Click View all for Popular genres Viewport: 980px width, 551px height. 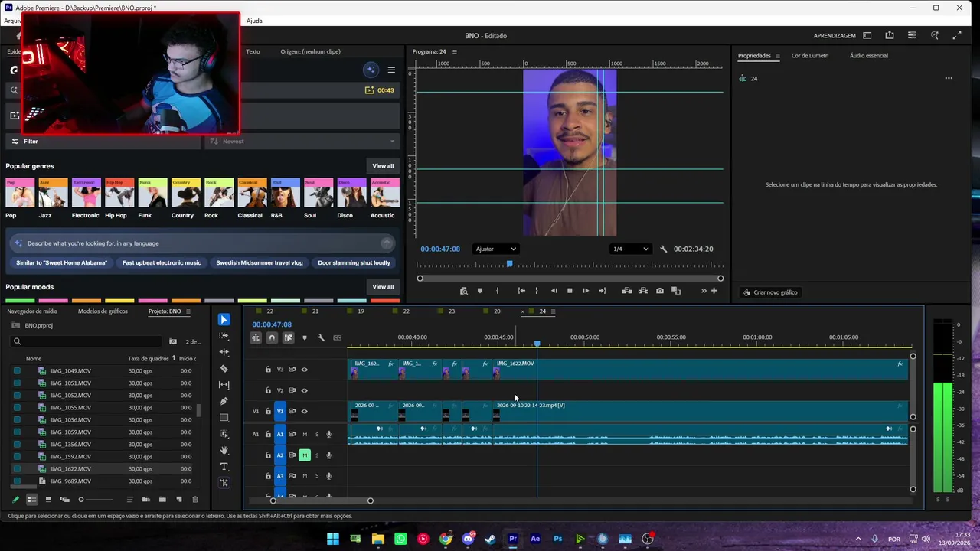click(383, 166)
